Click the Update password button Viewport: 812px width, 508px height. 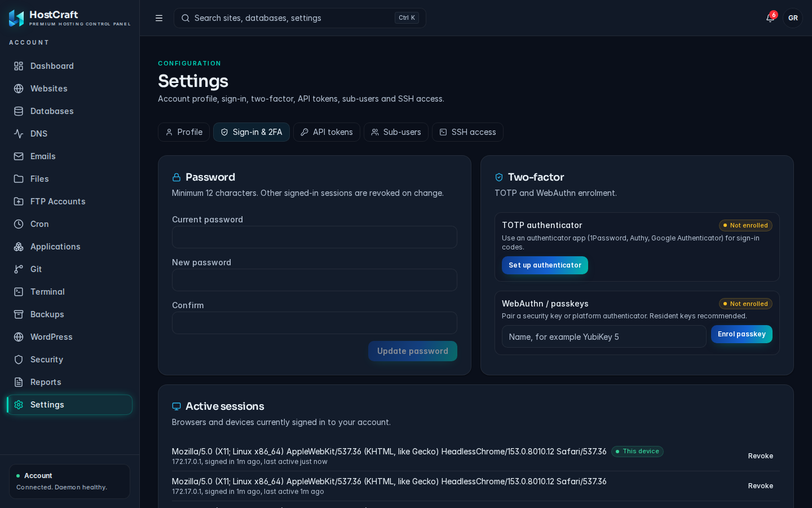click(413, 351)
